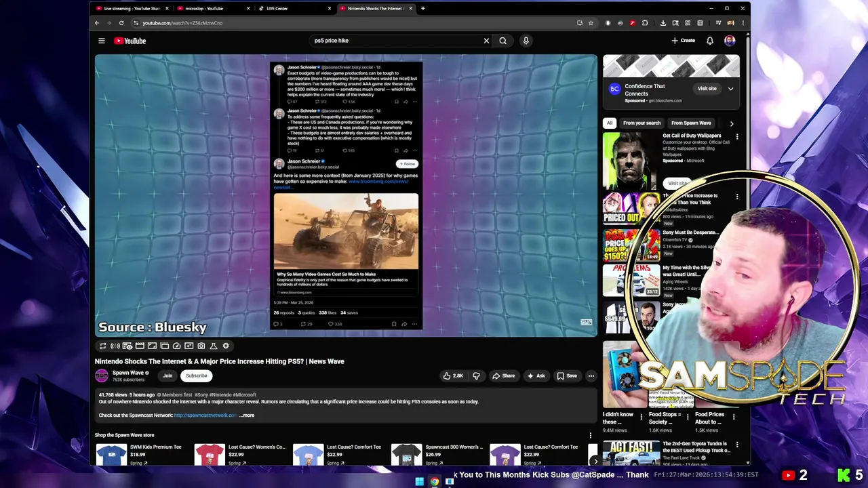Clear the search box with X
Viewport: 868px width, 488px height.
click(x=486, y=41)
